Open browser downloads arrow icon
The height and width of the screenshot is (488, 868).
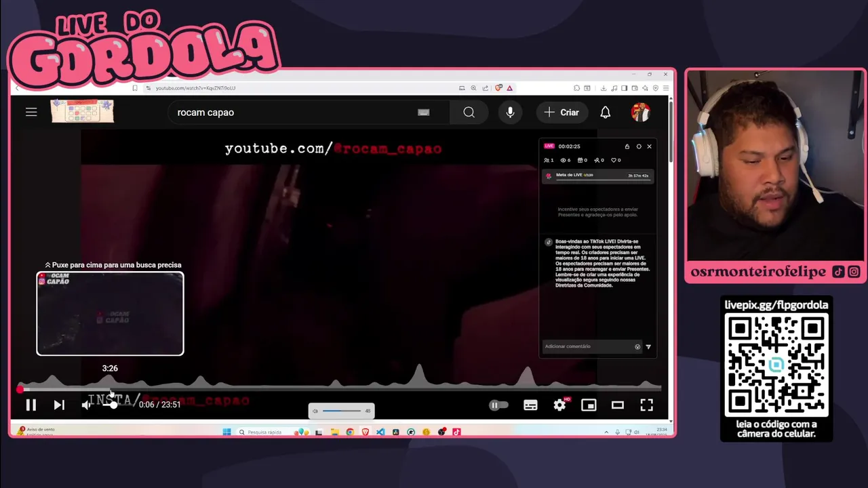tap(604, 88)
